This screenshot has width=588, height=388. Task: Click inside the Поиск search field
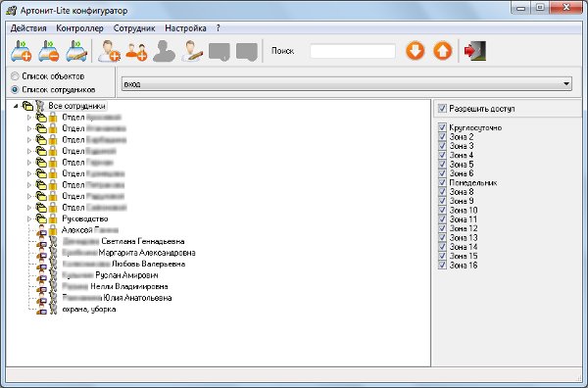click(353, 51)
